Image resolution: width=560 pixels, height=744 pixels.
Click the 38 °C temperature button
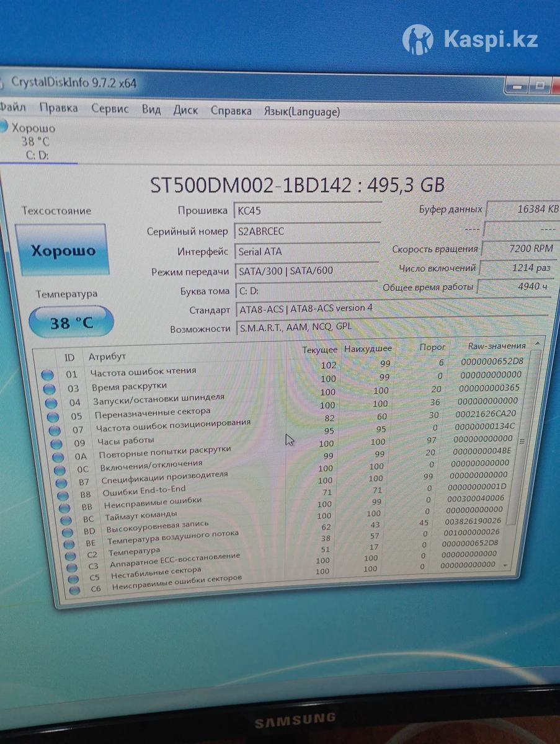pos(71,322)
